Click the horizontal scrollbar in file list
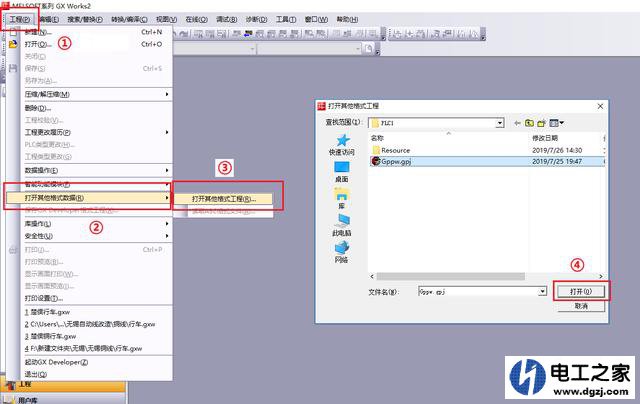Viewport: 640px width, 404px height. 450,276
